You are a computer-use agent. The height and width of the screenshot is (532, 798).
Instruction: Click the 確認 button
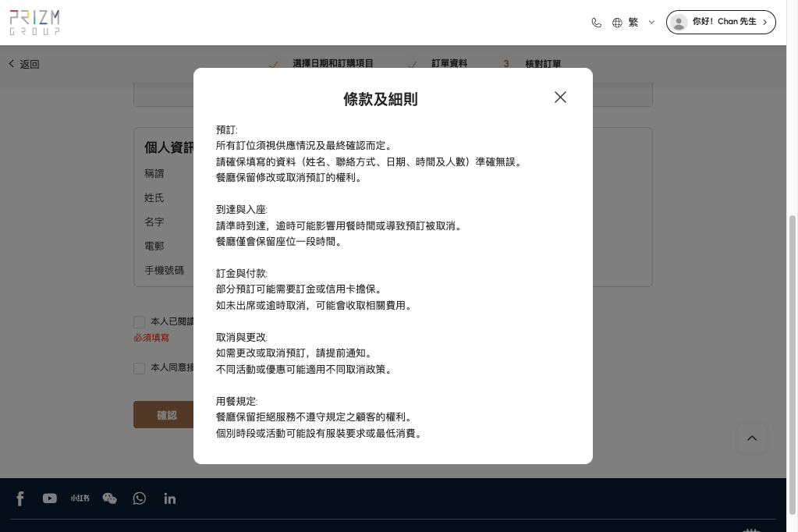point(164,415)
